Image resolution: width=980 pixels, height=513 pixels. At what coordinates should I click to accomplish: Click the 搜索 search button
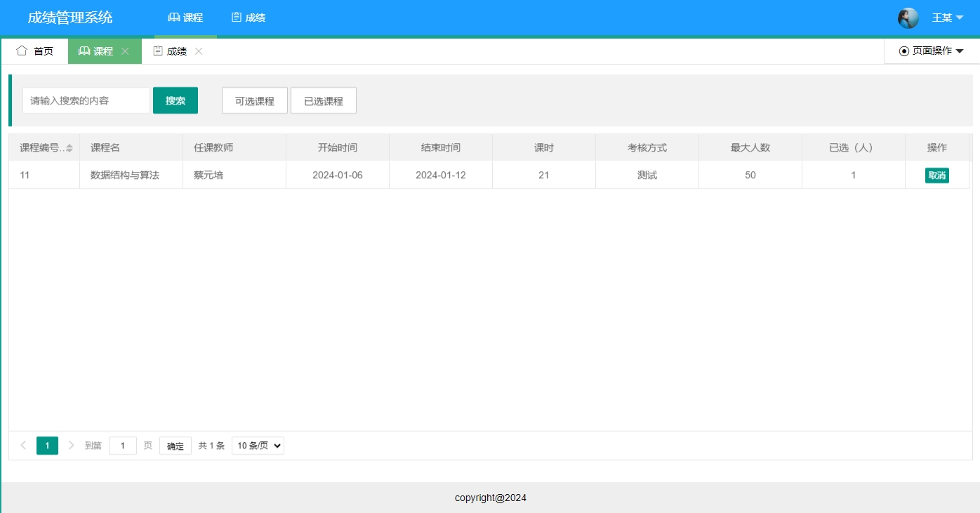point(175,100)
